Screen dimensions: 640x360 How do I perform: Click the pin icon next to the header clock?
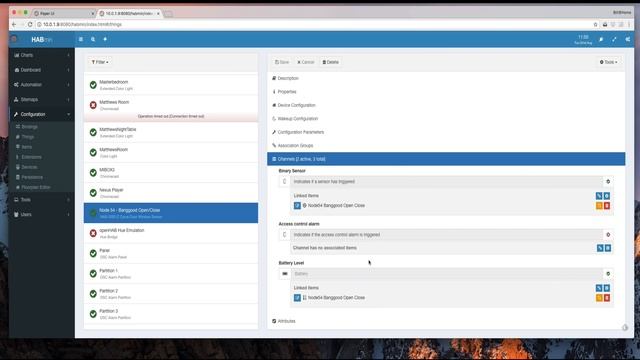coord(601,39)
